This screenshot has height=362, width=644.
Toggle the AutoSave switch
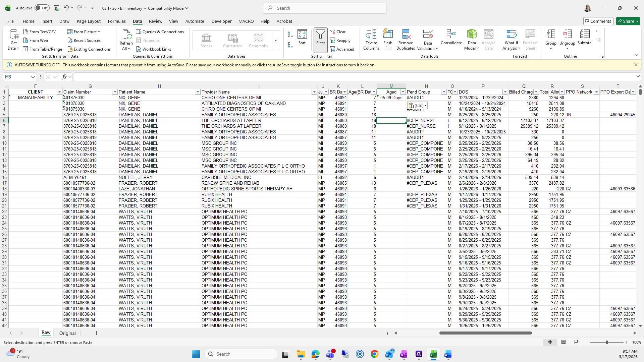click(x=42, y=8)
